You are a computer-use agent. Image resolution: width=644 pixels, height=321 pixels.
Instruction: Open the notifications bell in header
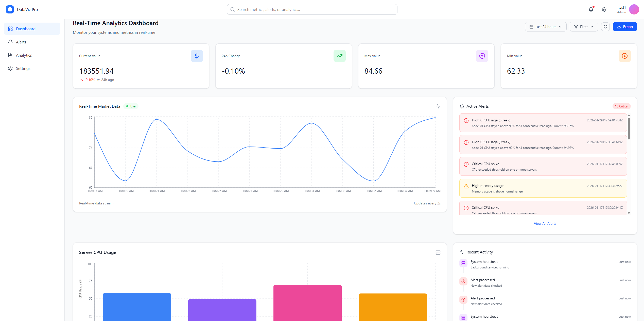(x=591, y=9)
